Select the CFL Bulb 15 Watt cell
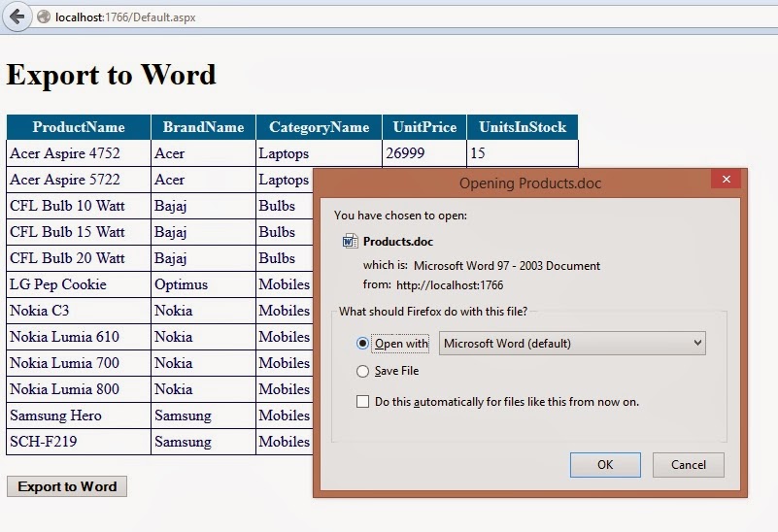 tap(79, 232)
